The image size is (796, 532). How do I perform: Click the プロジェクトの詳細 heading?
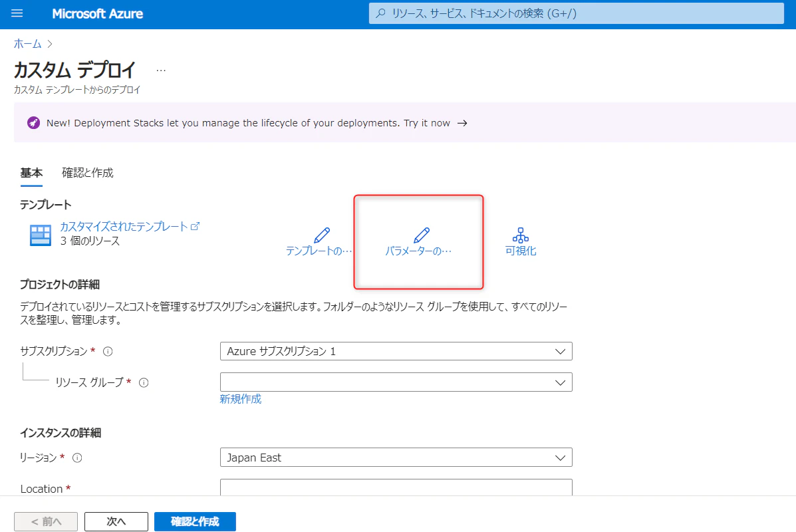point(60,284)
